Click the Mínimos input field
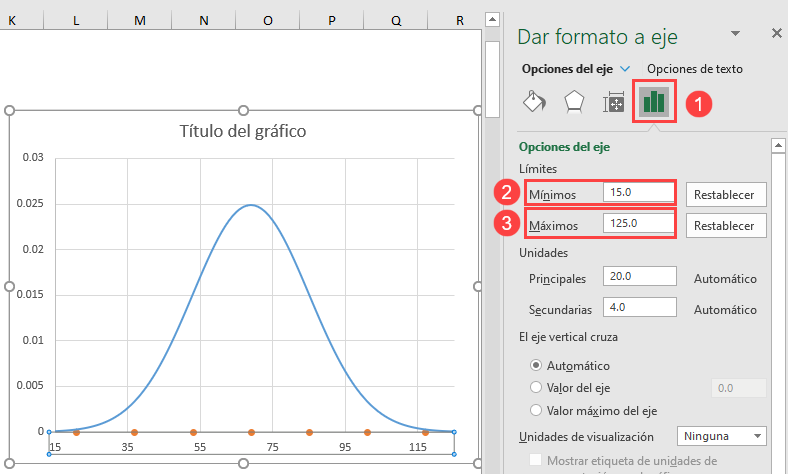Viewport: 788px width, 474px height. point(639,193)
